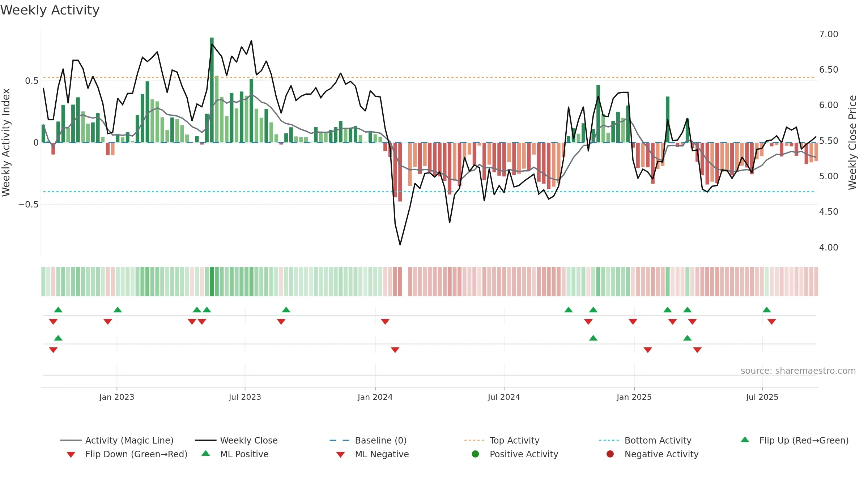Image resolution: width=868 pixels, height=488 pixels.
Task: Click the −0.5 activity index tick label
Action: coord(28,205)
